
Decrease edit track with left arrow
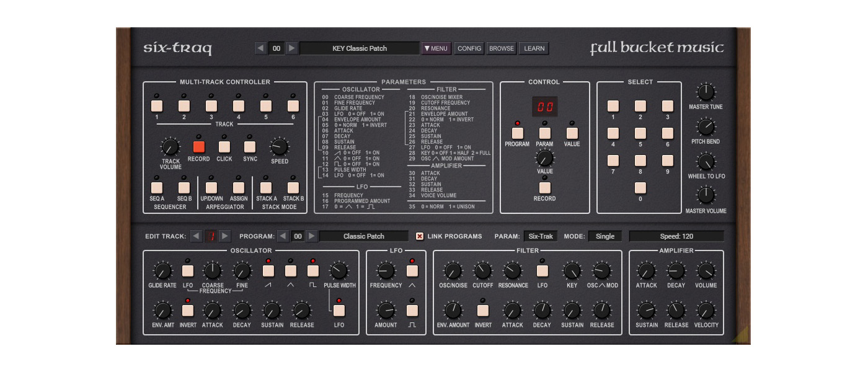coord(196,236)
